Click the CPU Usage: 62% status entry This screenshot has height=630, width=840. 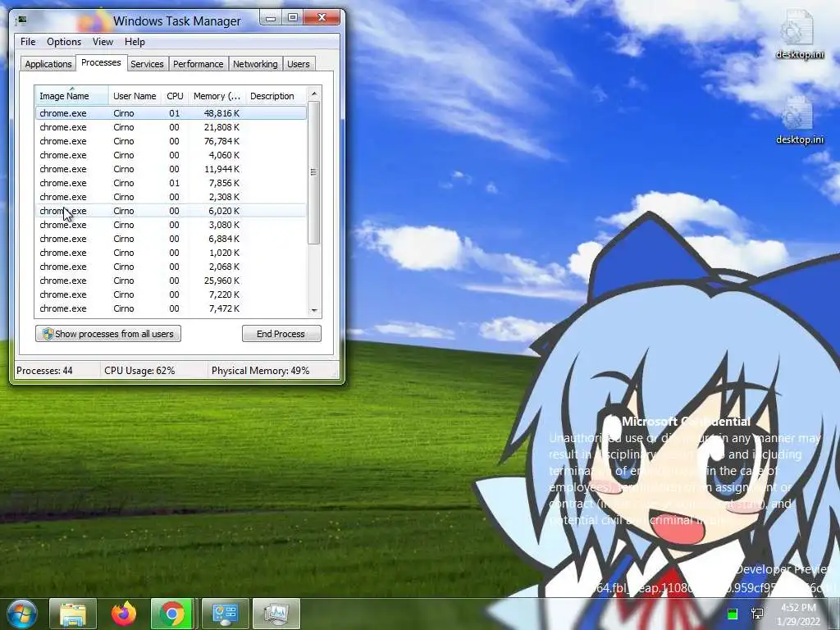pyautogui.click(x=139, y=370)
